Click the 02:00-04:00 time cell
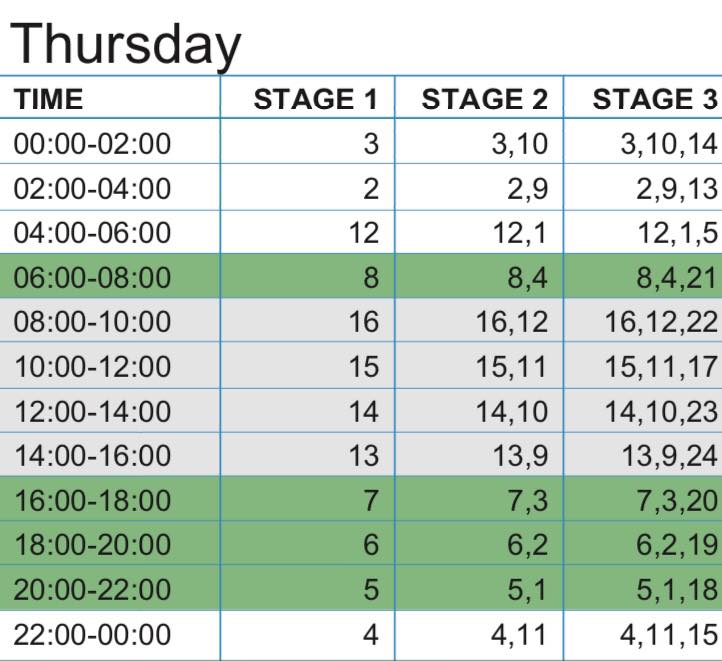The width and height of the screenshot is (722, 661). pos(110,187)
